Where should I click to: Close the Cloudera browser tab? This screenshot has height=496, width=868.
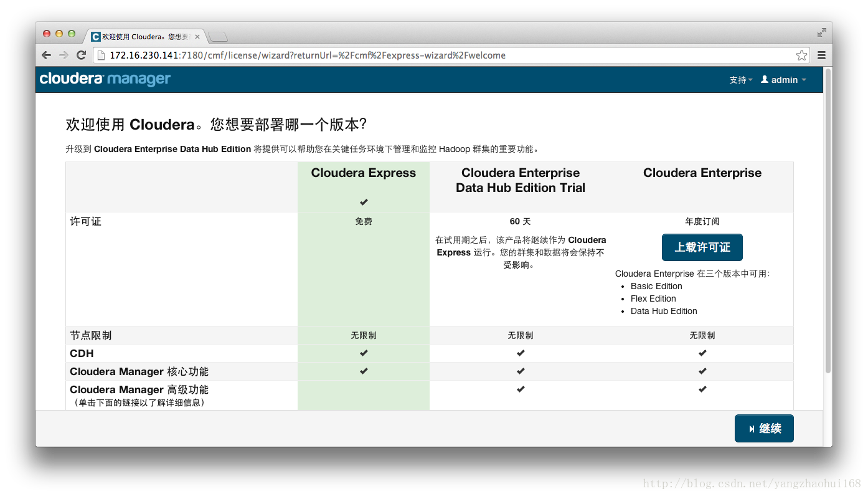(x=197, y=37)
